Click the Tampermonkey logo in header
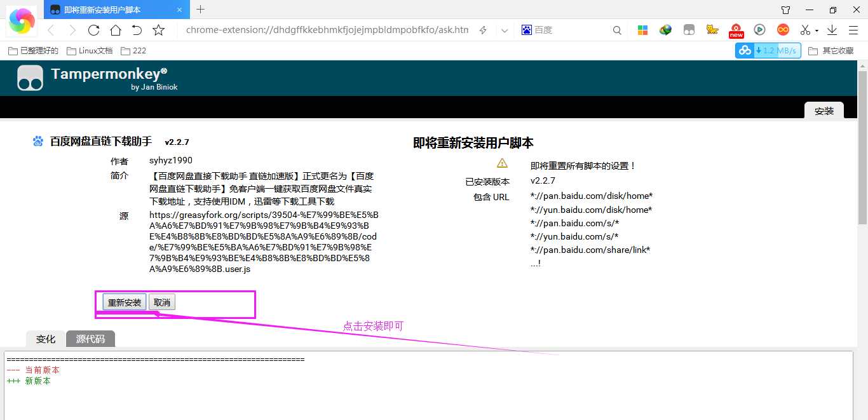 click(x=31, y=78)
